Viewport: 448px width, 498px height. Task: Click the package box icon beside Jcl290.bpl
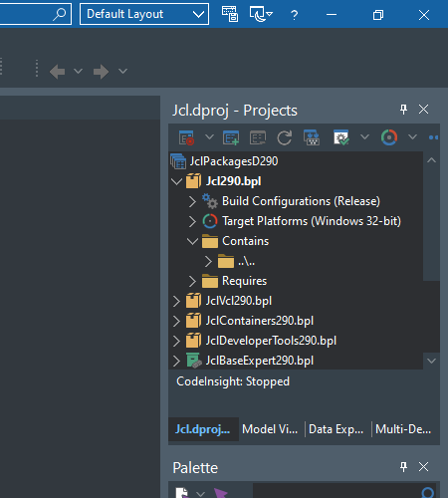(193, 181)
